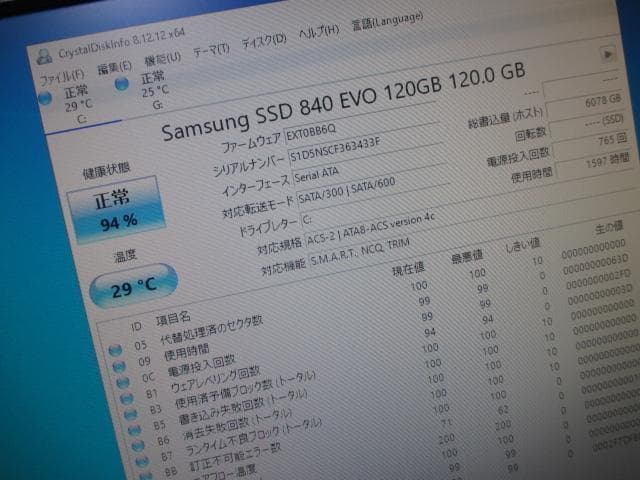Viewport: 640px width, 480px height.
Task: Click the status orb for attribute B7
Action: (x=142, y=461)
